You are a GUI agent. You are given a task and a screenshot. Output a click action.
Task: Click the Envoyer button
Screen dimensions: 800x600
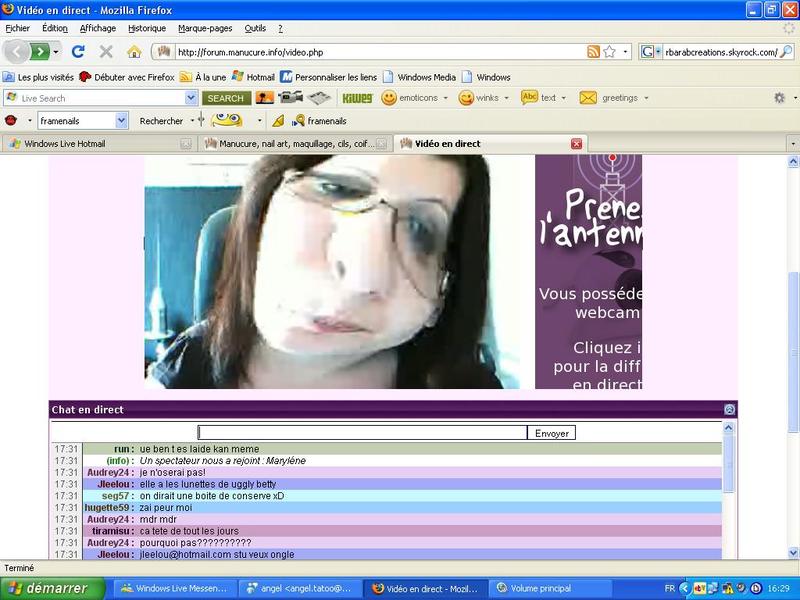point(551,433)
